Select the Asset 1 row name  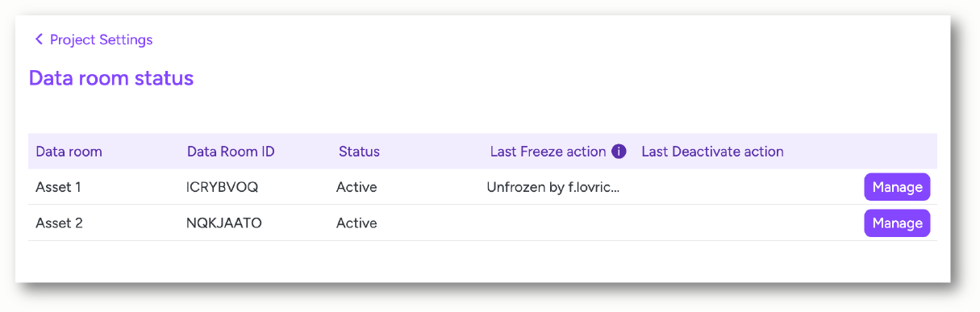pos(59,187)
